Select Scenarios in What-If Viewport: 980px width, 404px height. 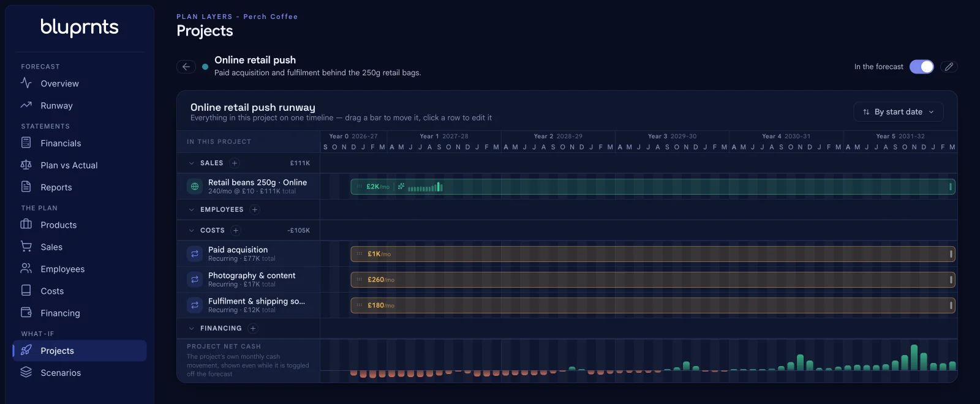tap(80, 372)
